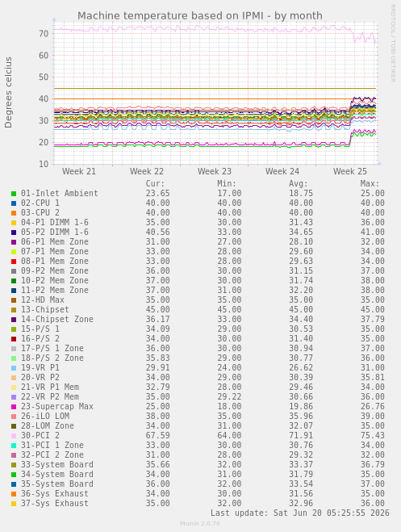Image resolution: width=401 pixels, height=532 pixels.
Task: Select the 08-P1 Mem Zone label
Action: pos(55,261)
